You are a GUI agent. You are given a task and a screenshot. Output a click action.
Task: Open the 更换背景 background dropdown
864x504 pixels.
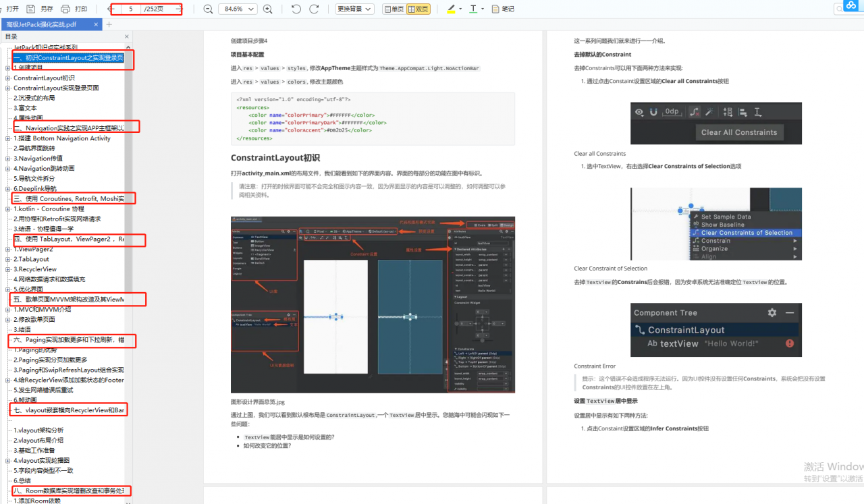click(355, 9)
